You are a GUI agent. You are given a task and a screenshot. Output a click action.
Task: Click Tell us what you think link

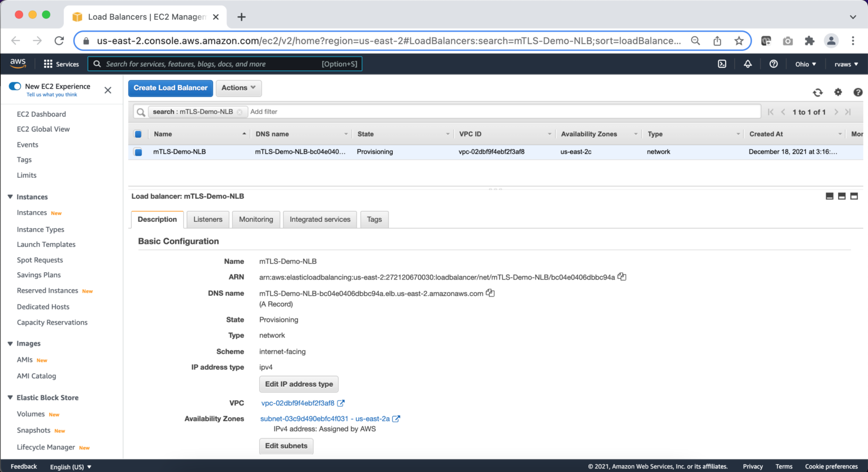pos(51,95)
